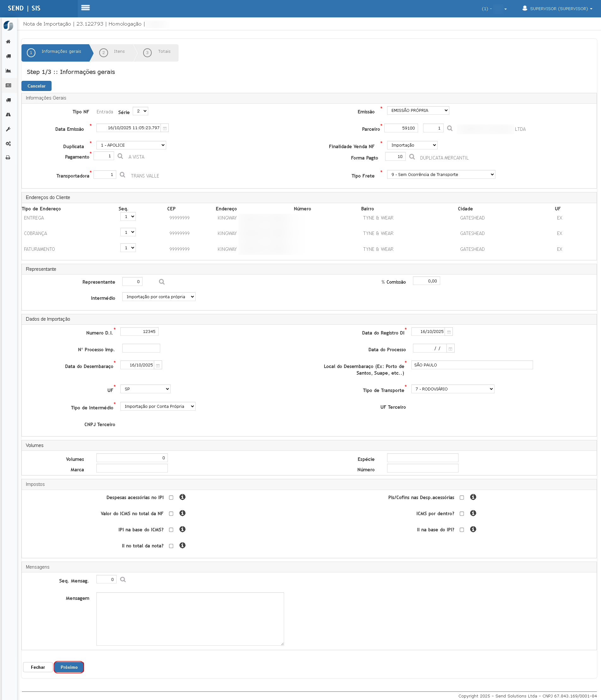Click the search icon beside Seq. Mensag.

pos(123,580)
